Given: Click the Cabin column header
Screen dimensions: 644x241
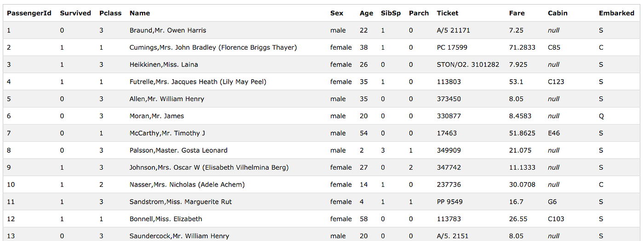Looking at the screenshot, I should (558, 13).
